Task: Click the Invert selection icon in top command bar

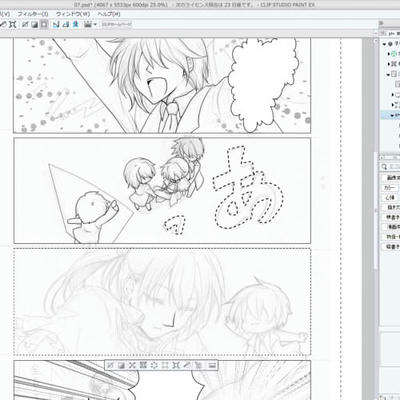Action: pyautogui.click(x=35, y=24)
